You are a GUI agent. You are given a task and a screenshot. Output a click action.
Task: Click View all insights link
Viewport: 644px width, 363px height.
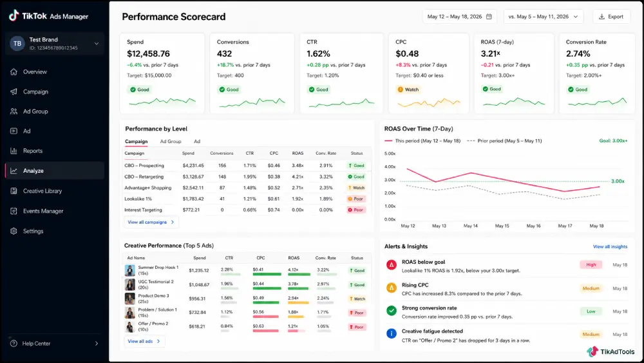(x=610, y=247)
